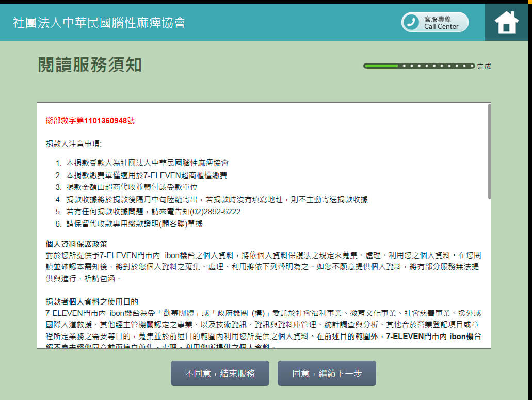This screenshot has width=532, height=400.
Task: Click the notice panel scrollbar thumb
Action: click(x=489, y=151)
